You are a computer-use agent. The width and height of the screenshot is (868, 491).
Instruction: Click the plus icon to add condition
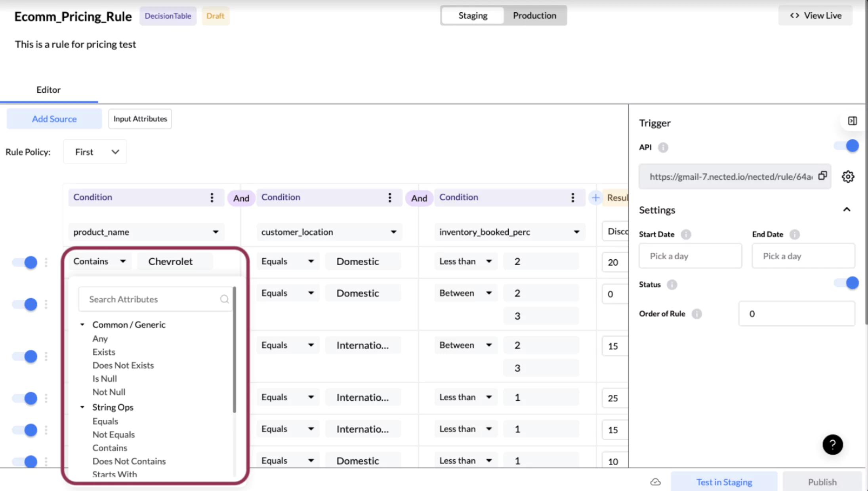[595, 198]
